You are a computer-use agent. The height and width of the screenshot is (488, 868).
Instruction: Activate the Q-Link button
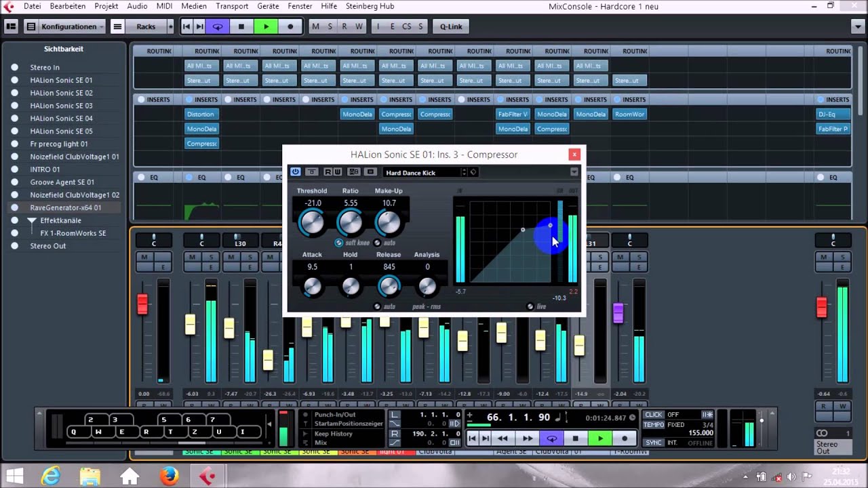point(451,26)
